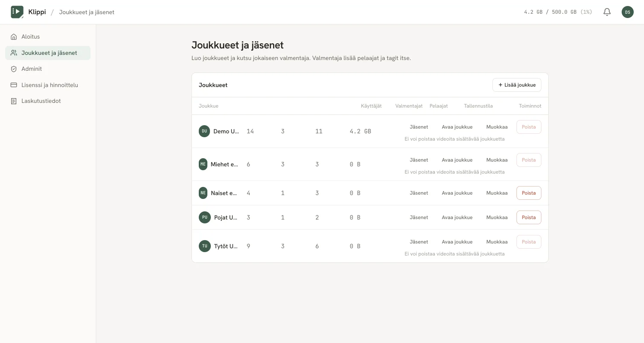Open Laskutustiedot in the sidebar
Image resolution: width=644 pixels, height=343 pixels.
point(48,101)
